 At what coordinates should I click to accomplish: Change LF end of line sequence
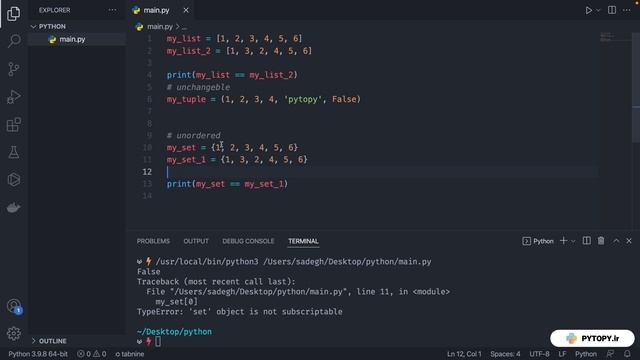point(562,354)
